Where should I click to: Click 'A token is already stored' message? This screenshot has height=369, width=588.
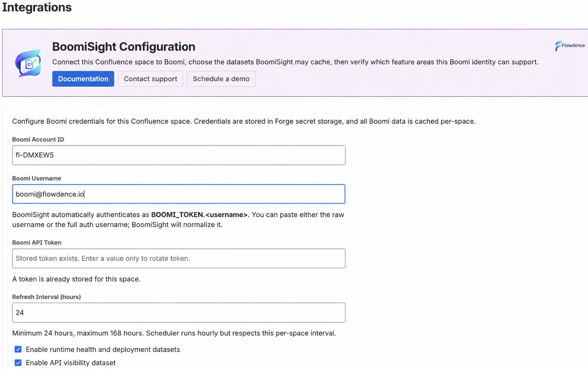coord(76,279)
